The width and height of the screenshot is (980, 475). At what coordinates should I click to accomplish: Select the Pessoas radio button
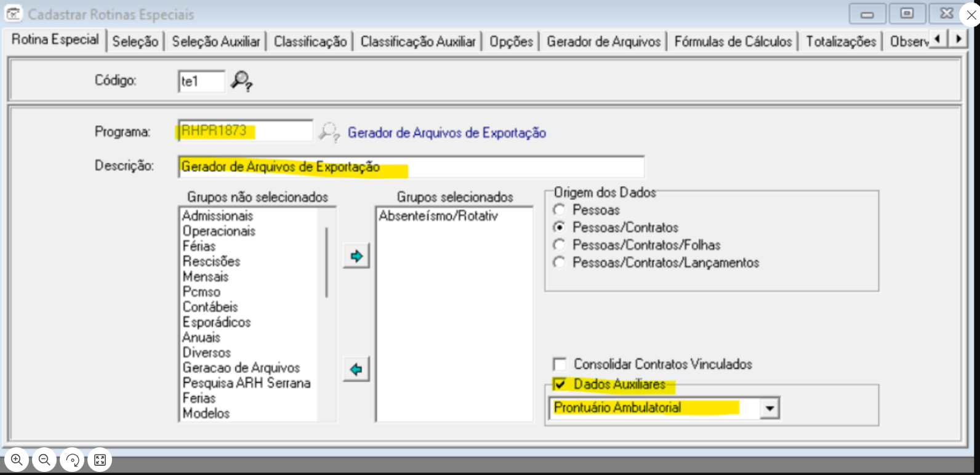(559, 210)
